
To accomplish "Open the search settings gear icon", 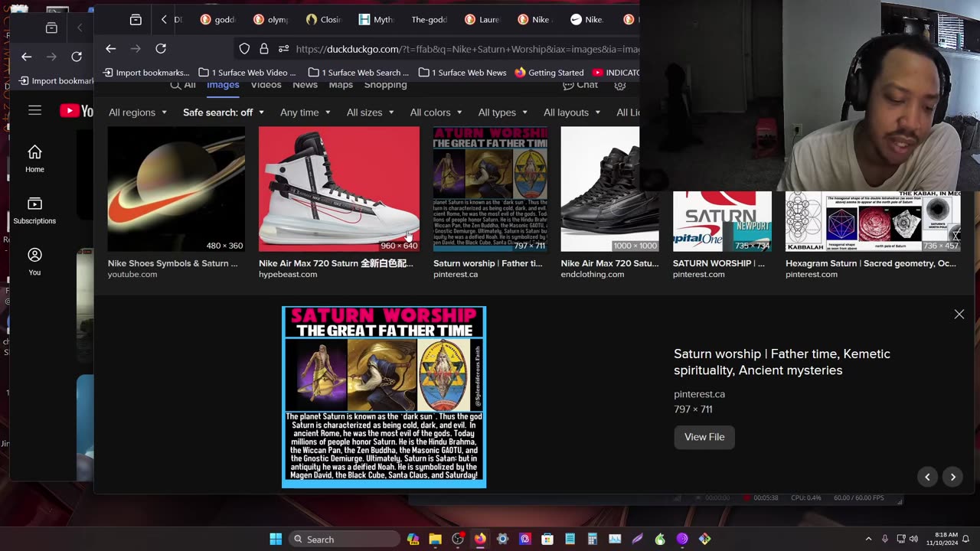I will click(x=620, y=85).
